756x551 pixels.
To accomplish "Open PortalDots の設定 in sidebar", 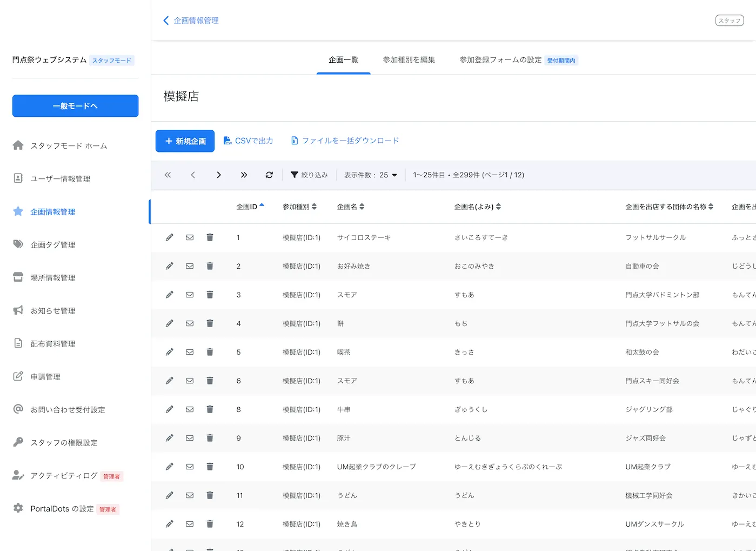I will (x=75, y=508).
